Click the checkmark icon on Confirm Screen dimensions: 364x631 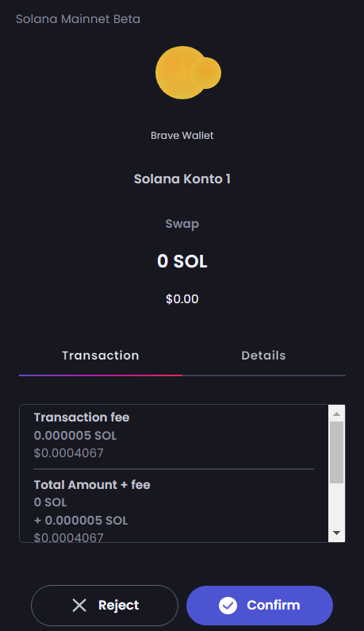pos(228,606)
